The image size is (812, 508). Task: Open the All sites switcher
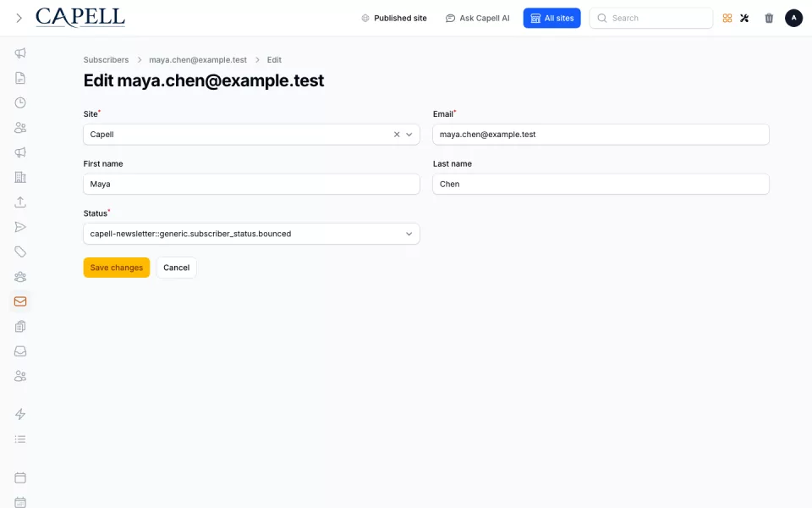(x=552, y=18)
